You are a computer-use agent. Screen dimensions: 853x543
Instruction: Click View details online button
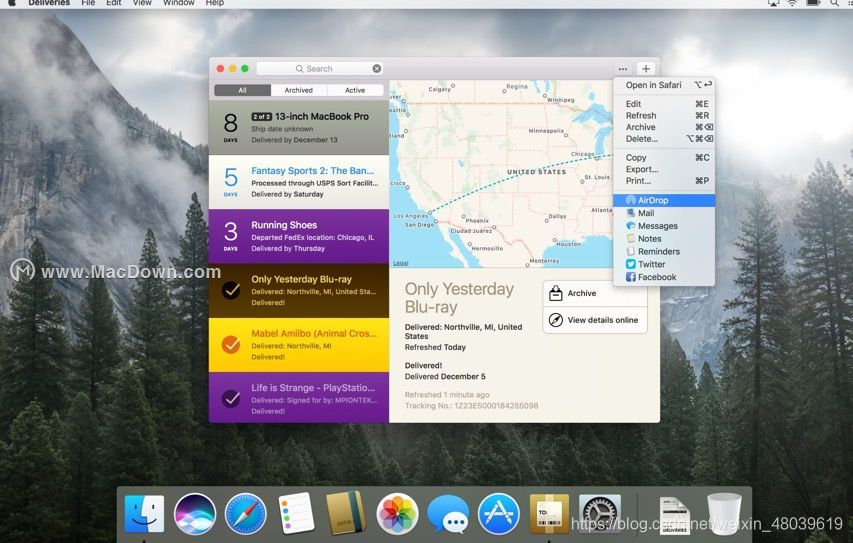(595, 320)
